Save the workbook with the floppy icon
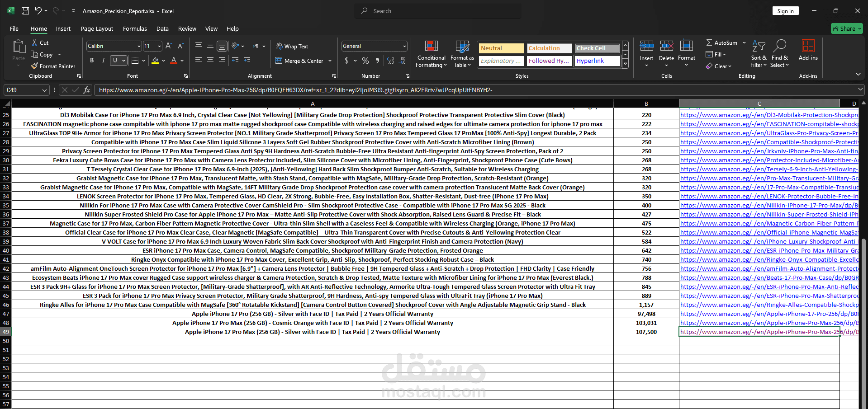 point(25,11)
